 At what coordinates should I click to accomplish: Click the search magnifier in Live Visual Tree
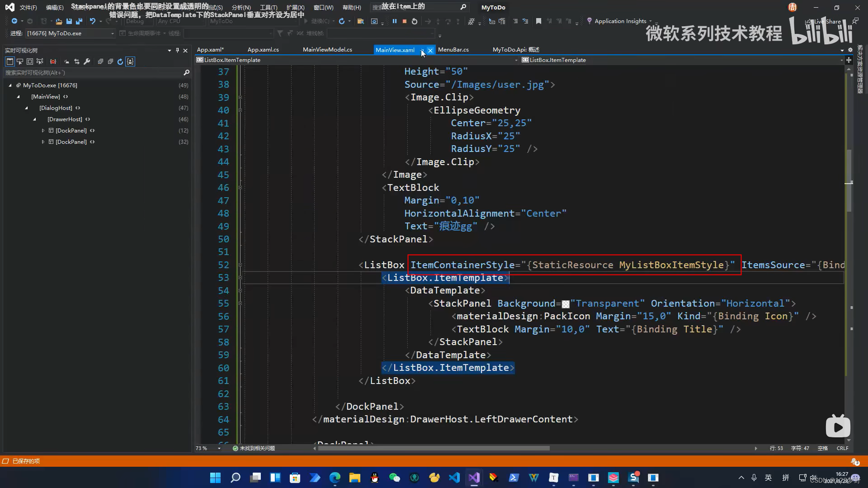(186, 72)
